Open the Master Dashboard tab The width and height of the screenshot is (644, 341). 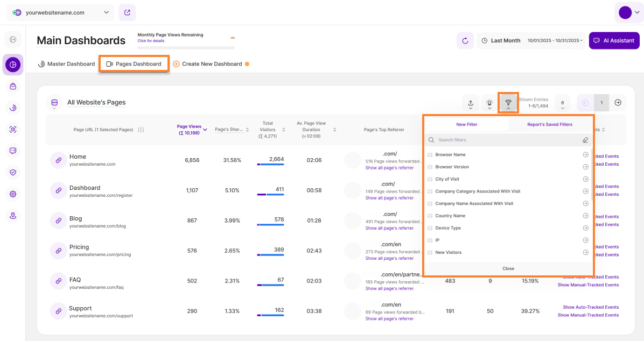66,64
